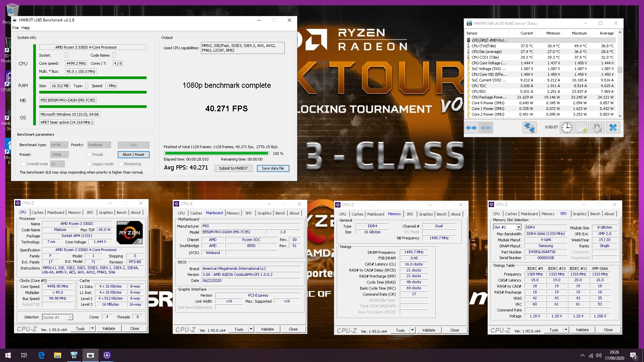
Task: Click the Abort / Reset button
Action: pyautogui.click(x=133, y=155)
